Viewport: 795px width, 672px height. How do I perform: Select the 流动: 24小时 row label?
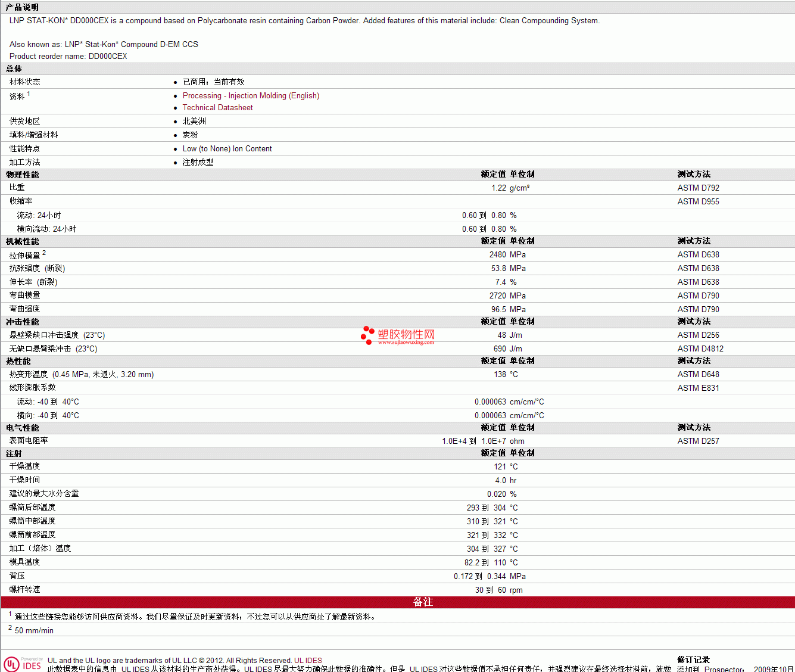tap(39, 216)
